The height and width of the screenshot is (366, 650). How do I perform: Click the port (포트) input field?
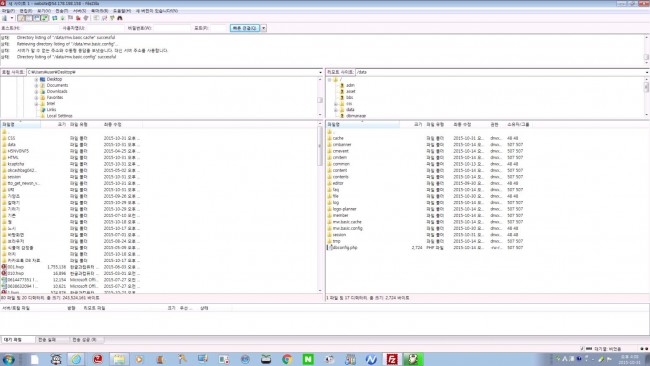[218, 28]
